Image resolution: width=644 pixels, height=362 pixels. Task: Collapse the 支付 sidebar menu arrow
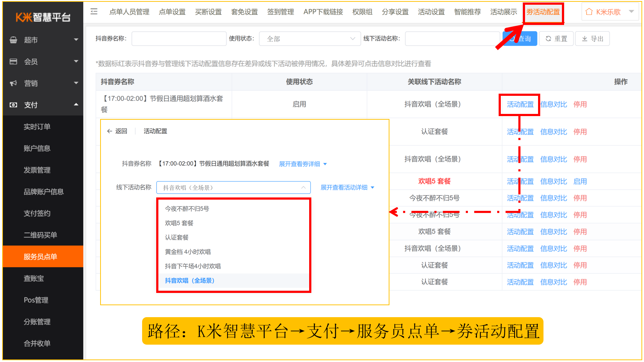76,105
